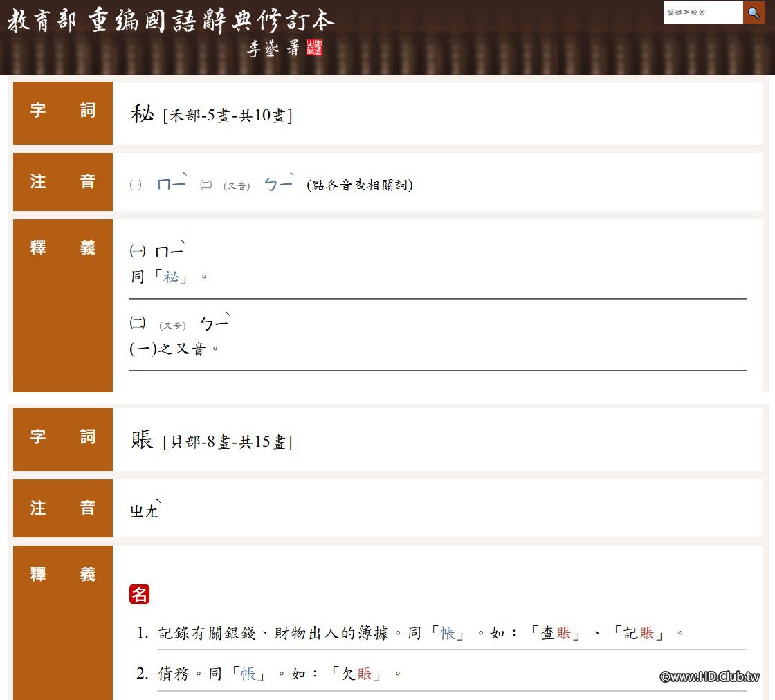Click the black ㄇㄧˋ heading in 釋義
This screenshot has width=775, height=700.
170,250
